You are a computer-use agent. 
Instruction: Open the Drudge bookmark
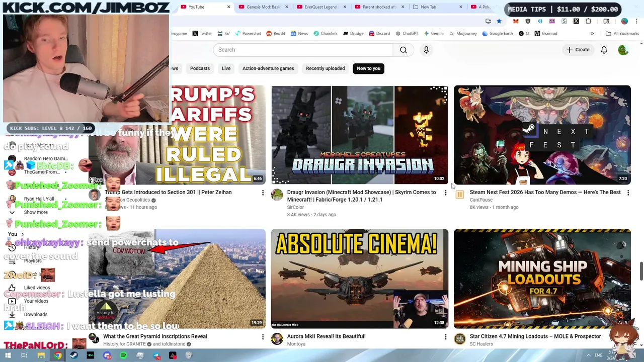(353, 34)
